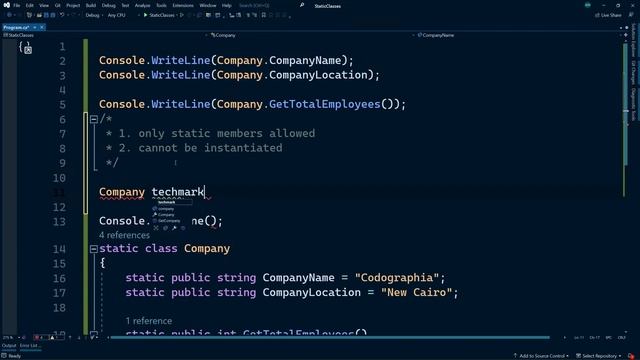Open the Output panel tab
Screen dimensions: 640x360
coord(9,346)
